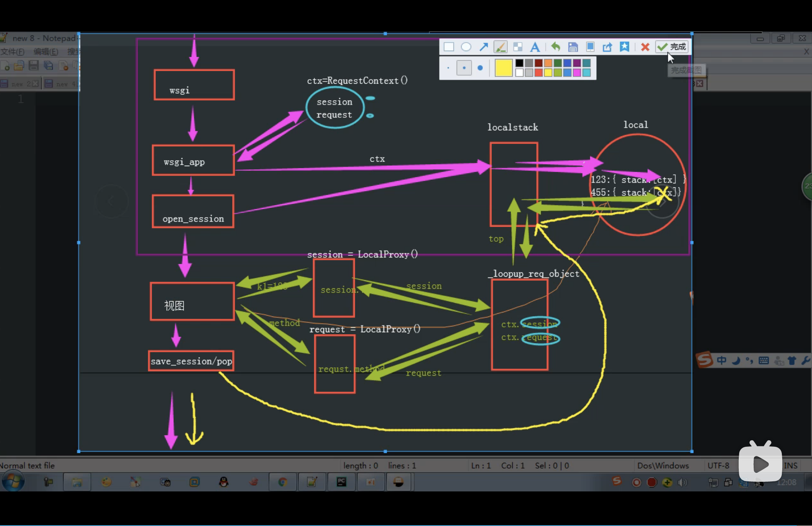Viewport: 812px width, 526px height.
Task: Open the 文件(F) menu
Action: click(x=12, y=51)
